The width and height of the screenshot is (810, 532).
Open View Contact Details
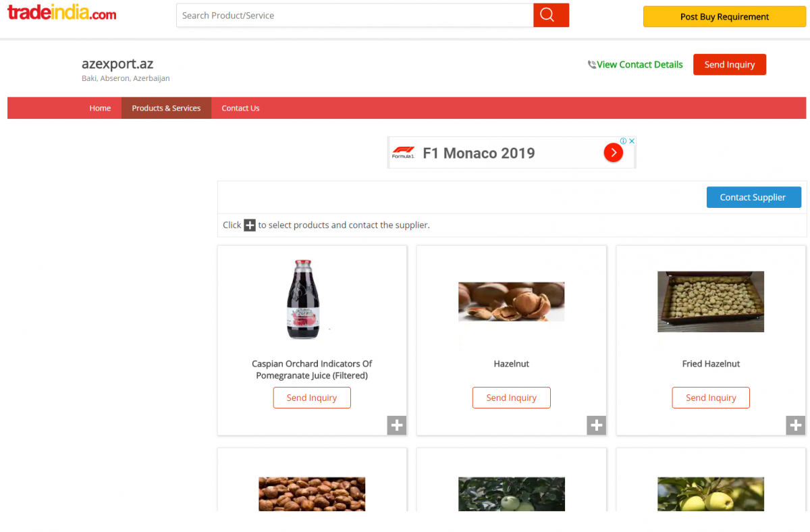point(639,64)
